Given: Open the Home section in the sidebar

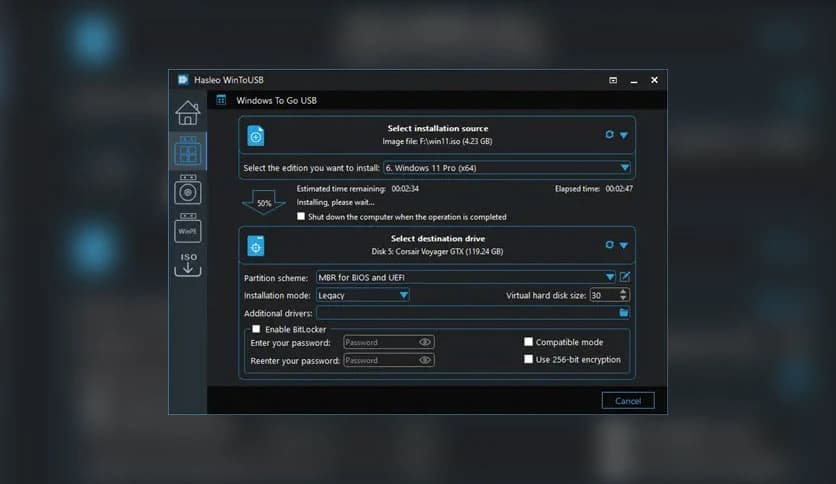Looking at the screenshot, I should 188,112.
